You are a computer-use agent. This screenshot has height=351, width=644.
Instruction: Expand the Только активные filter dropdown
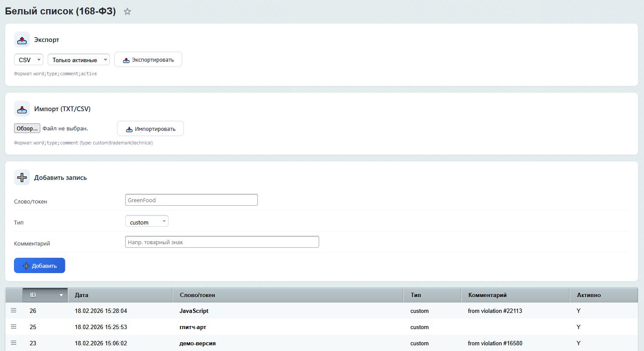point(79,60)
